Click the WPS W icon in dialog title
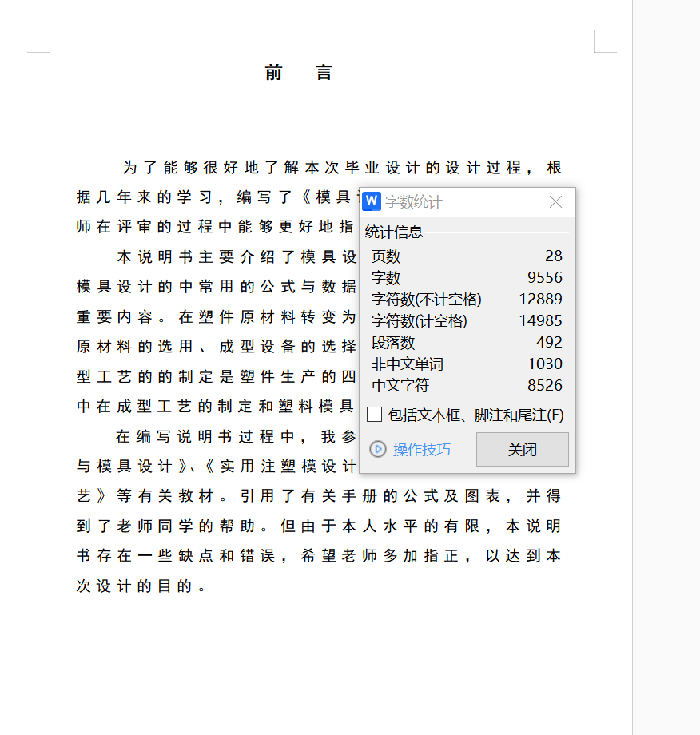700x735 pixels. pos(372,201)
